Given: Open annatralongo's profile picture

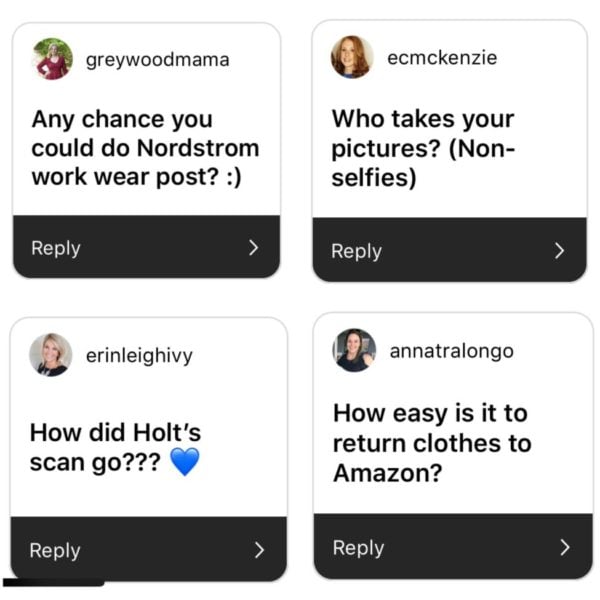Looking at the screenshot, I should pos(354,351).
